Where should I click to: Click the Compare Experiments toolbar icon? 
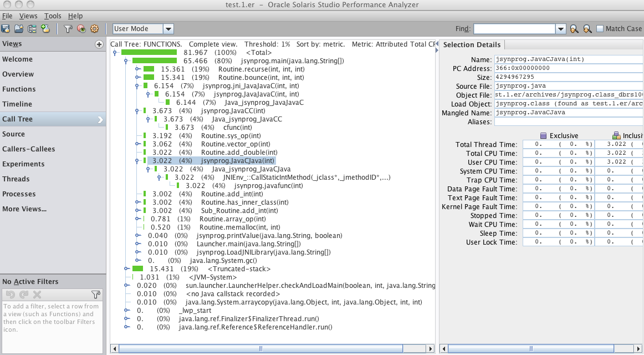pyautogui.click(x=32, y=29)
